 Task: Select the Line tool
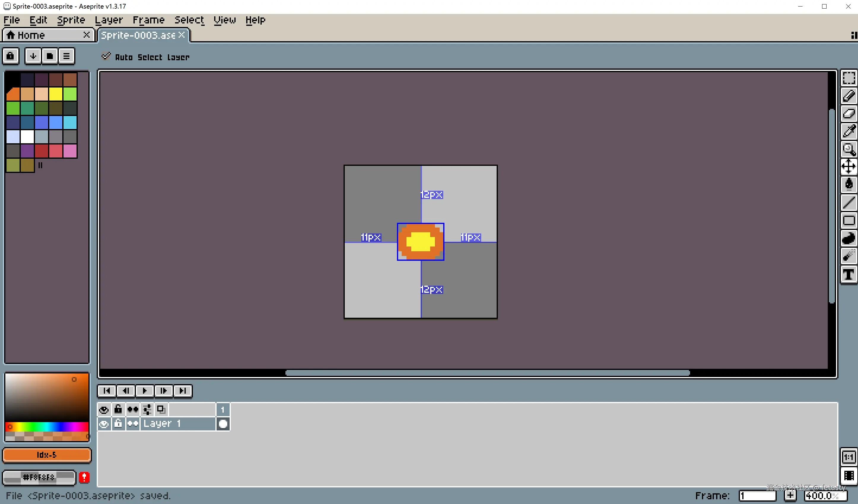pos(849,203)
